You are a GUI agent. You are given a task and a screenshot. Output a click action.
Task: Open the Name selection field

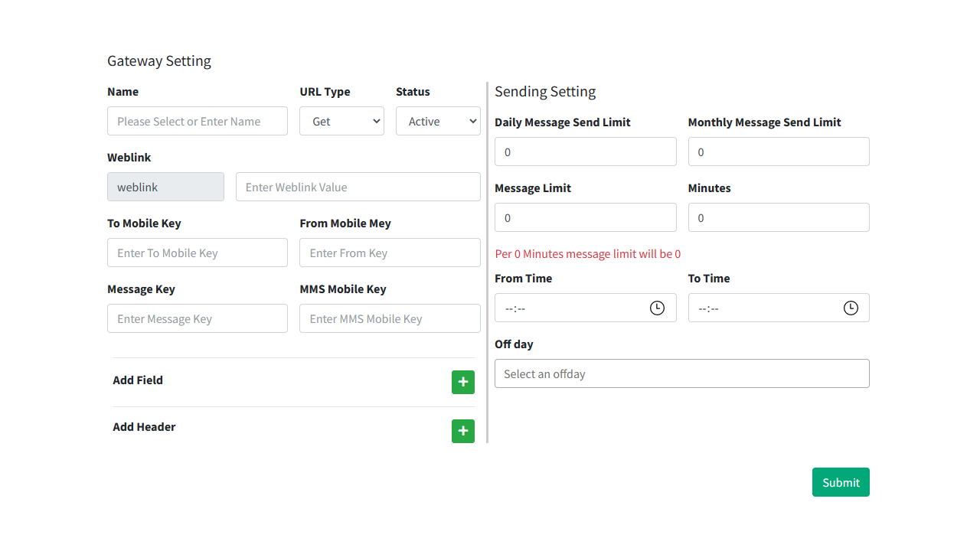[197, 121]
